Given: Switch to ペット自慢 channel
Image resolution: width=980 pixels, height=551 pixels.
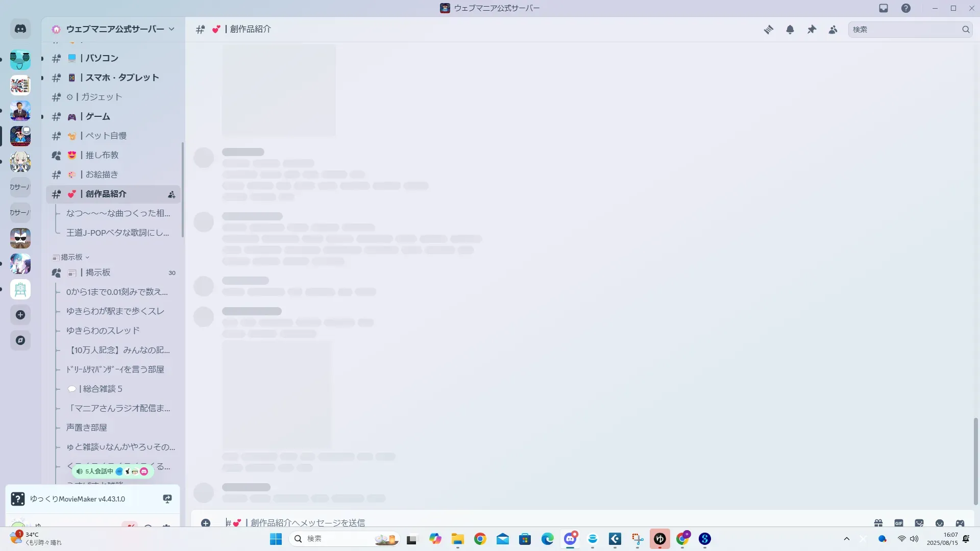Looking at the screenshot, I should 106,136.
